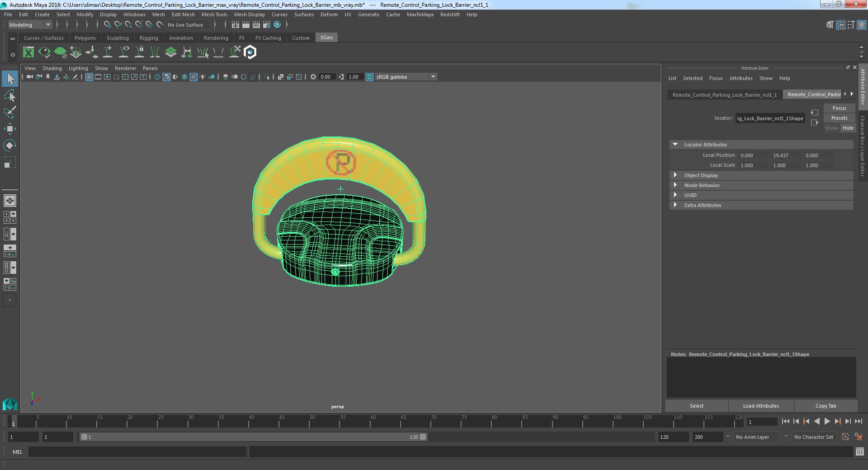Click the snap to curves icon
868x470 pixels.
click(x=118, y=25)
